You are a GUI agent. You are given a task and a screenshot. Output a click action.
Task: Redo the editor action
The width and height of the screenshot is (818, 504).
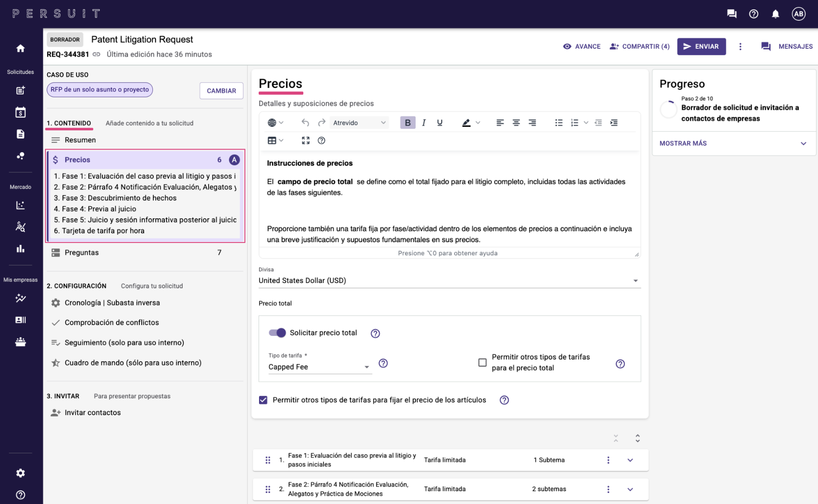point(321,123)
